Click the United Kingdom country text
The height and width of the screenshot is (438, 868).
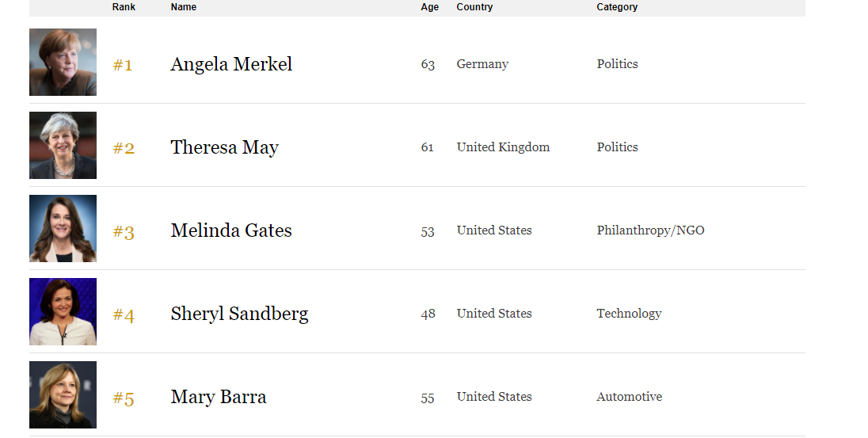503,147
